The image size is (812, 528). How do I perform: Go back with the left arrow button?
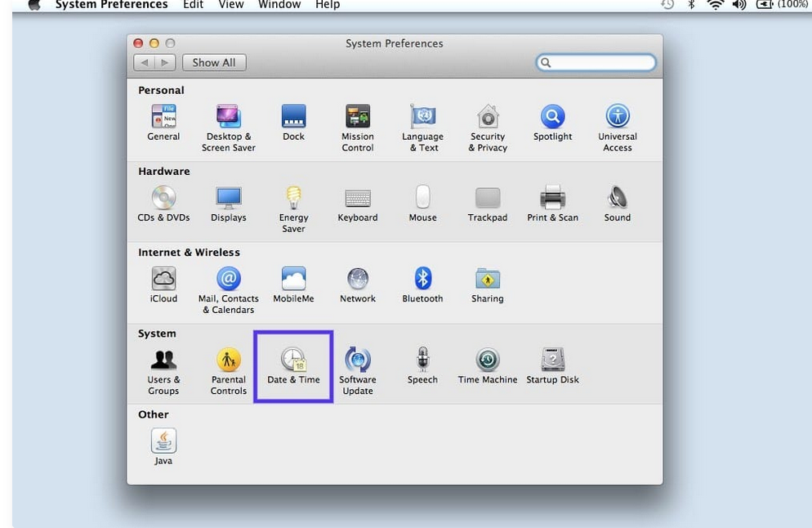(x=145, y=63)
